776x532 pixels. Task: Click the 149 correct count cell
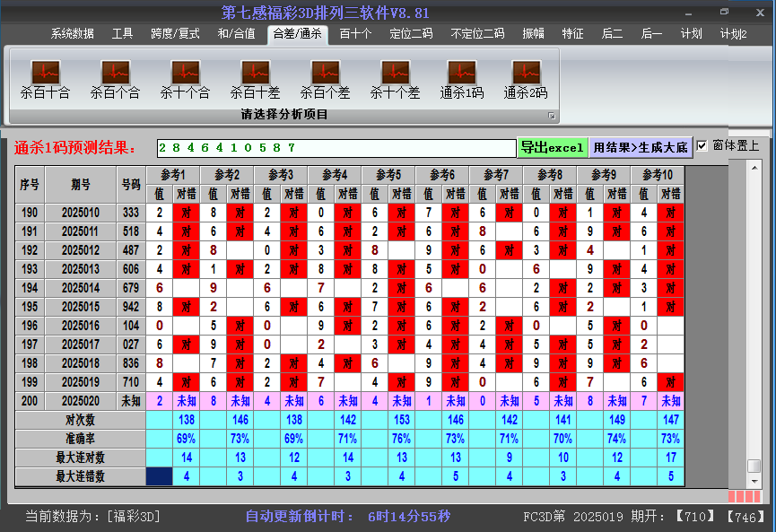click(x=617, y=420)
